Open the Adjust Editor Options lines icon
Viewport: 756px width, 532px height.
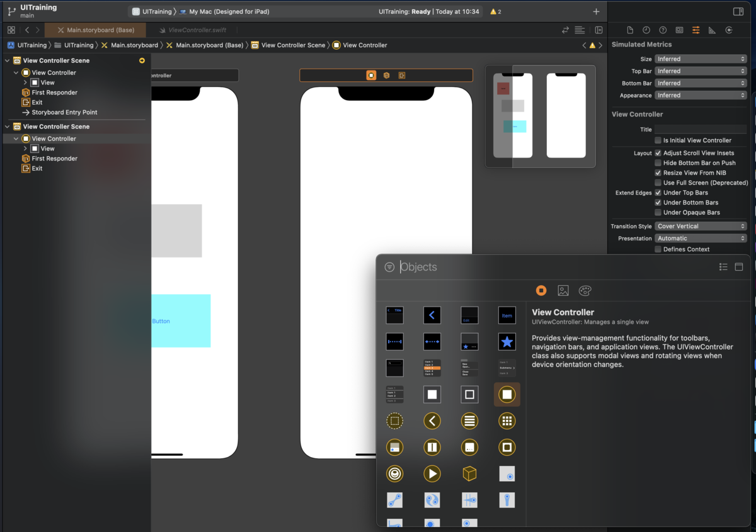(580, 30)
